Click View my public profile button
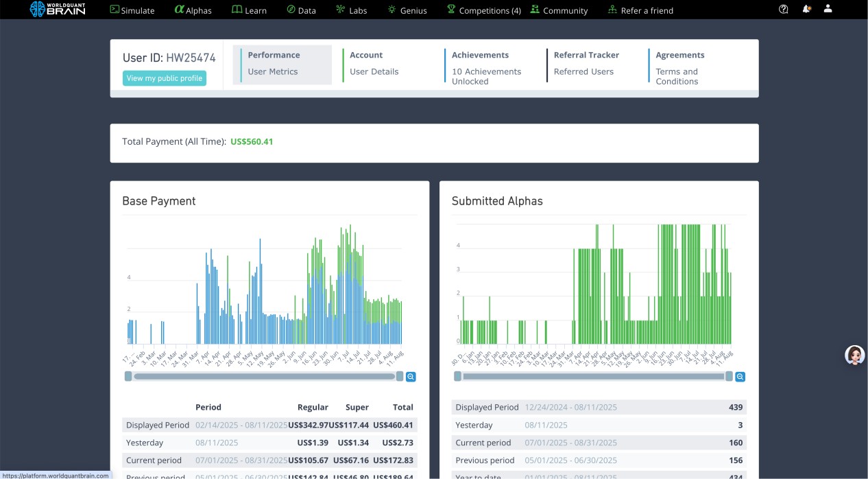 pyautogui.click(x=165, y=78)
